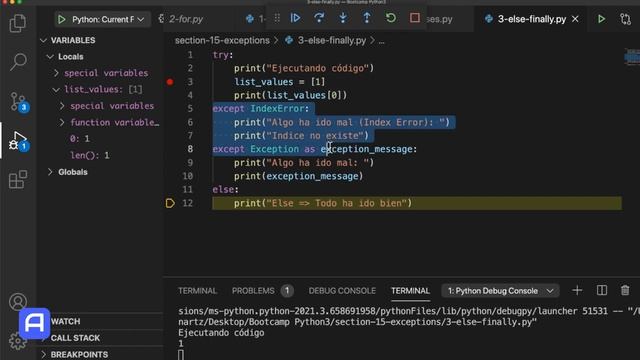
Task: Create a new terminal with plus icon
Action: click(577, 290)
